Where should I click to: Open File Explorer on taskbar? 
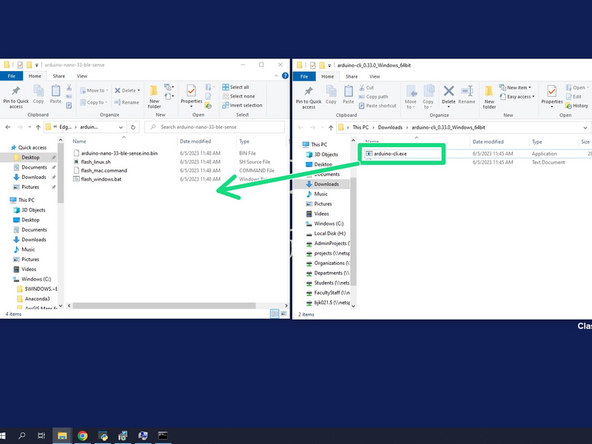(62, 436)
